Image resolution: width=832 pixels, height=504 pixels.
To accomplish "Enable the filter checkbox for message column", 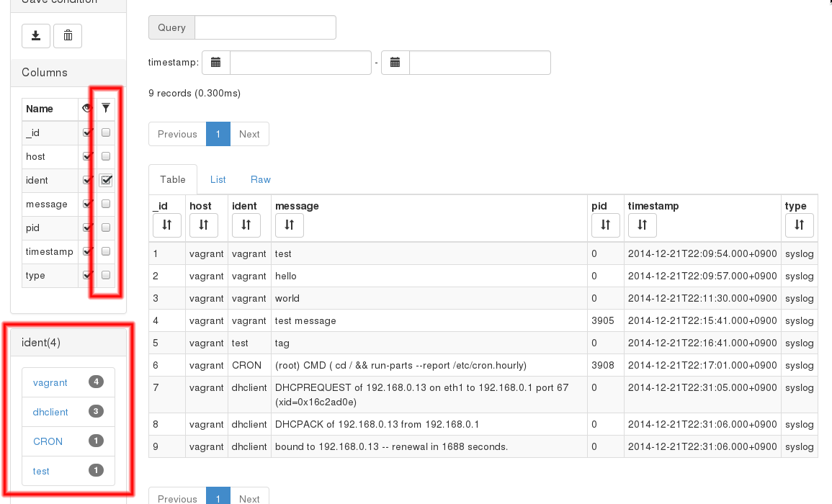I will tap(105, 204).
